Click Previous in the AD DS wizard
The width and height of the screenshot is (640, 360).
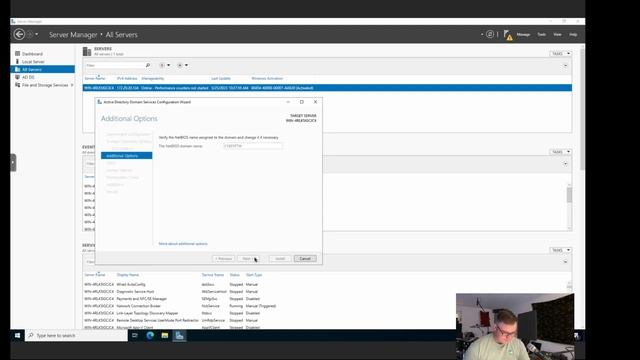(x=223, y=259)
